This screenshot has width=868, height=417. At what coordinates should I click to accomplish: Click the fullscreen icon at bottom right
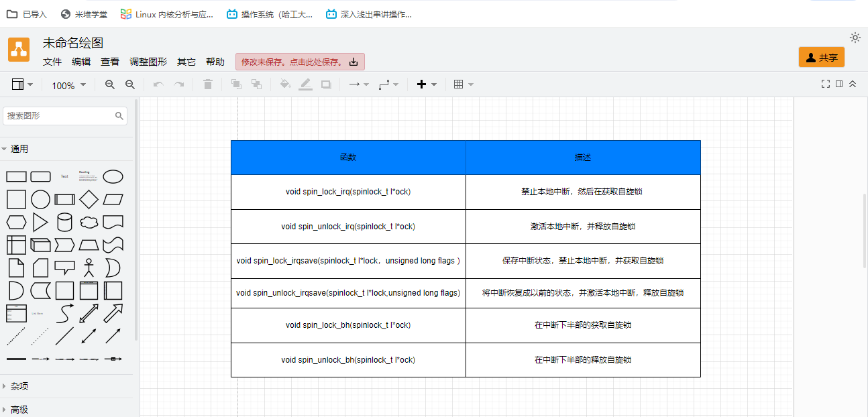(x=824, y=84)
